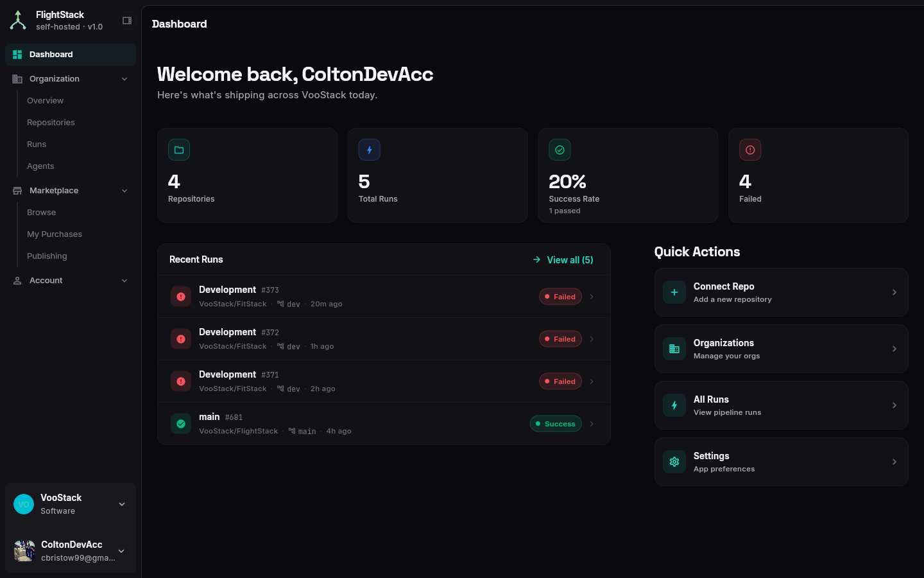Click the Organization building icon in sidebar
This screenshot has height=578, width=924.
17,79
